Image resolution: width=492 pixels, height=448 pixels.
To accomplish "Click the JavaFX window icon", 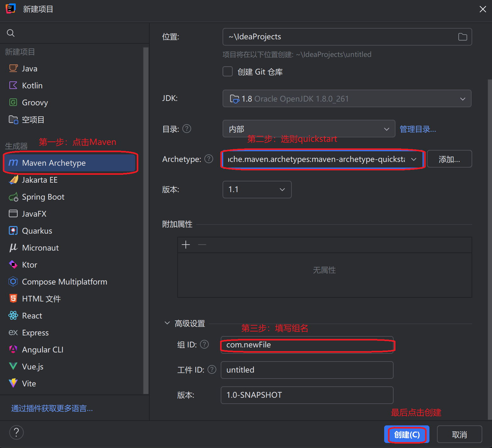I will coord(13,213).
